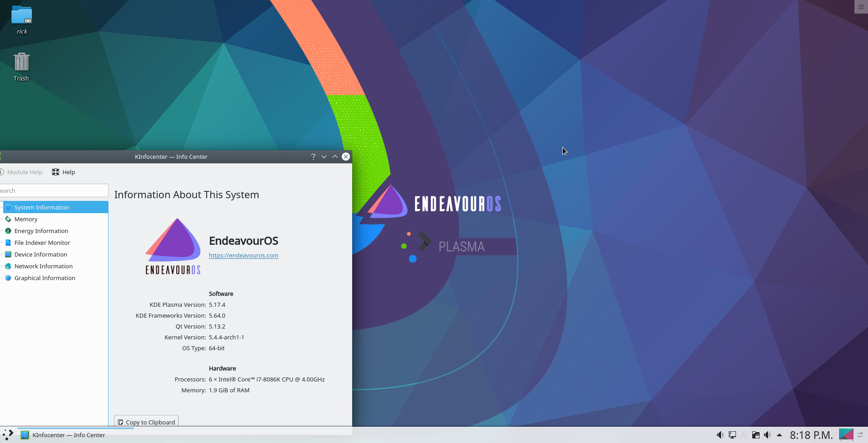This screenshot has width=868, height=443.
Task: Click the volume icon beside the tray arrow
Action: (767, 435)
